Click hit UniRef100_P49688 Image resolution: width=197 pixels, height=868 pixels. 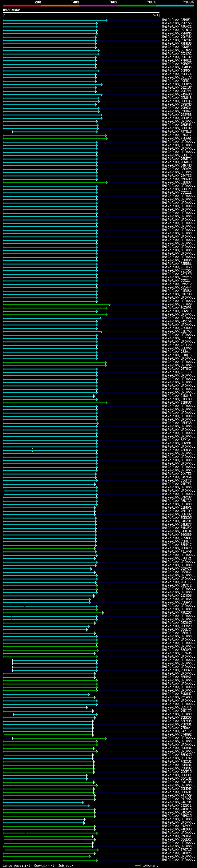[177, 94]
